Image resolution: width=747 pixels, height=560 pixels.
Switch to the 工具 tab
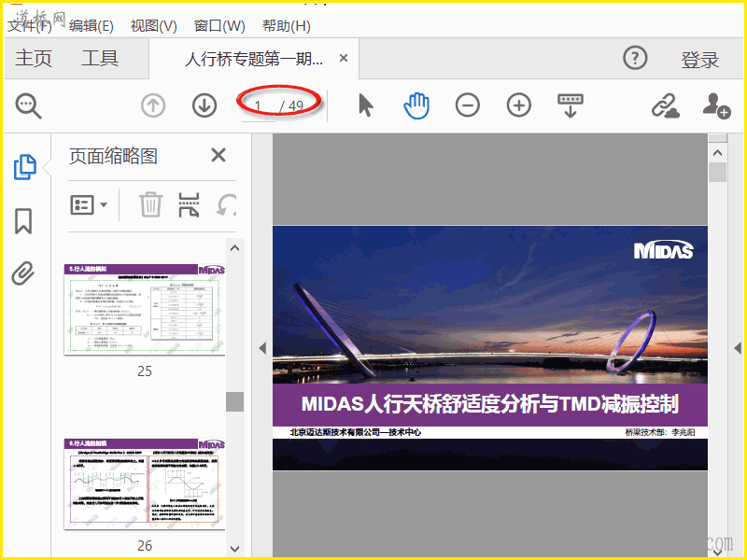[x=100, y=59]
